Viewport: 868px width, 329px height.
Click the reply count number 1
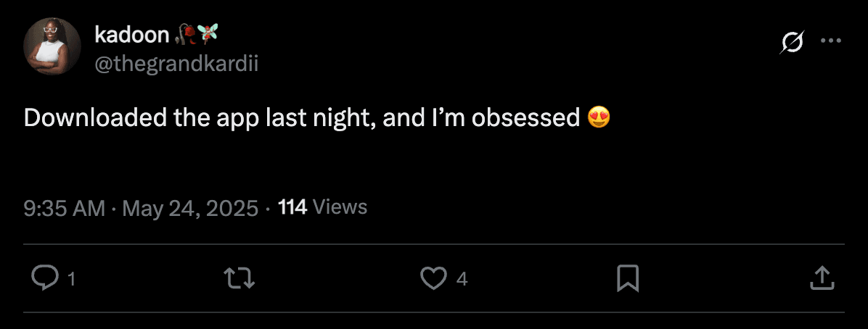coord(71,278)
